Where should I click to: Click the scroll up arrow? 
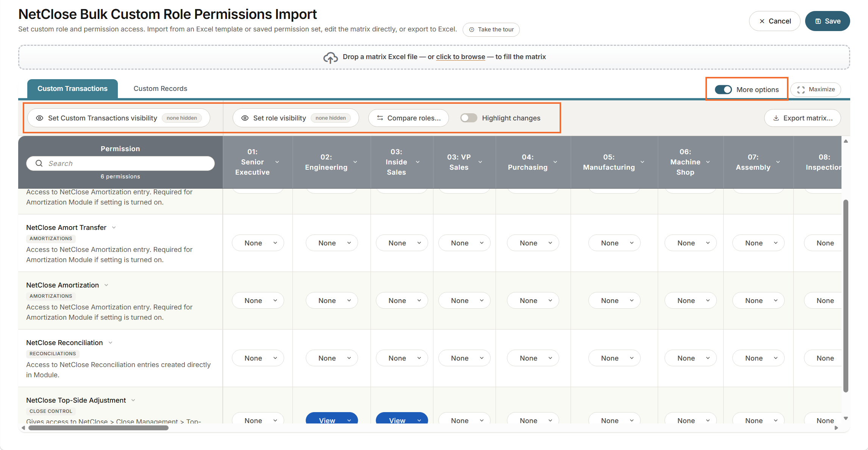[846, 141]
